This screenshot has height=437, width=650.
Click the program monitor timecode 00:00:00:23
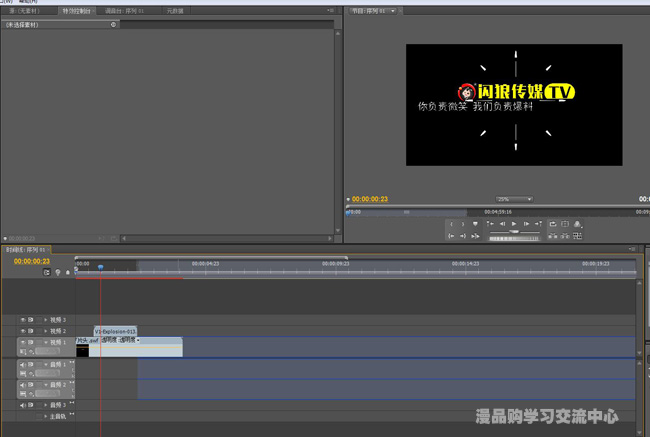pos(370,199)
